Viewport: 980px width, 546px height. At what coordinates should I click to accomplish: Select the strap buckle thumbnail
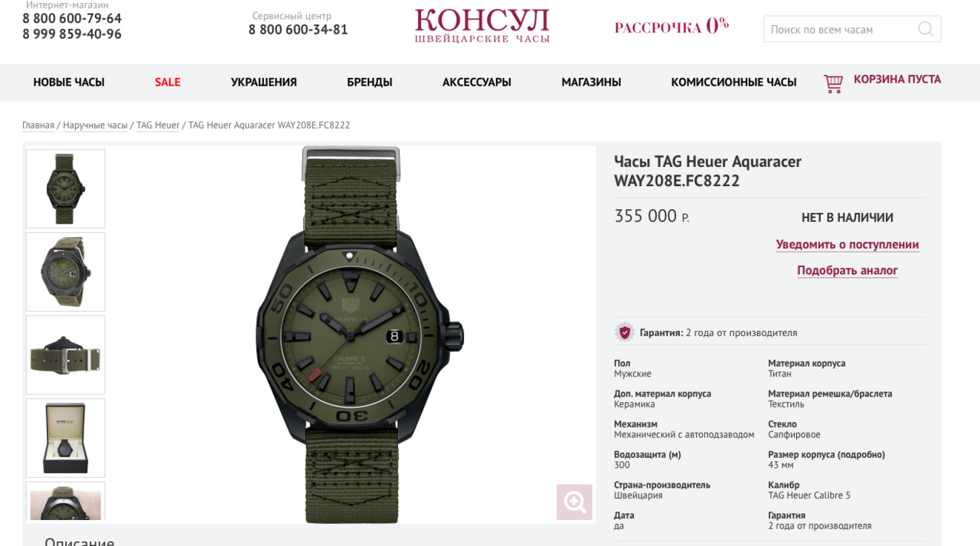(66, 355)
